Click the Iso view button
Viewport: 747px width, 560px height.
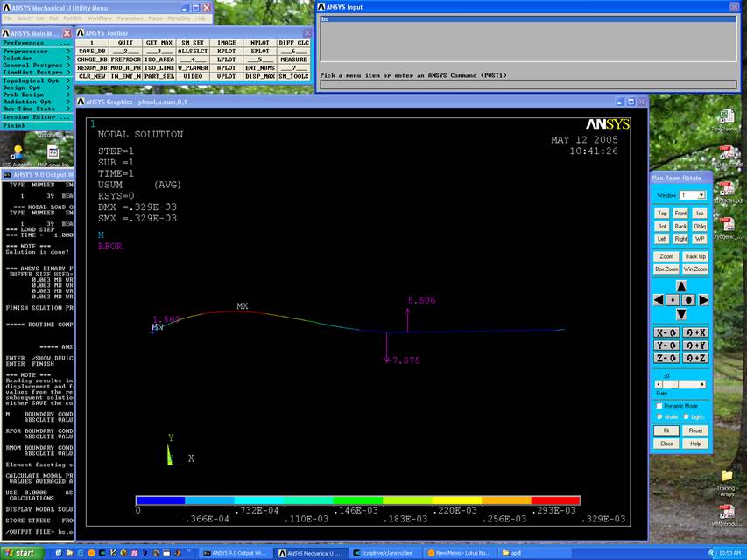pyautogui.click(x=699, y=213)
